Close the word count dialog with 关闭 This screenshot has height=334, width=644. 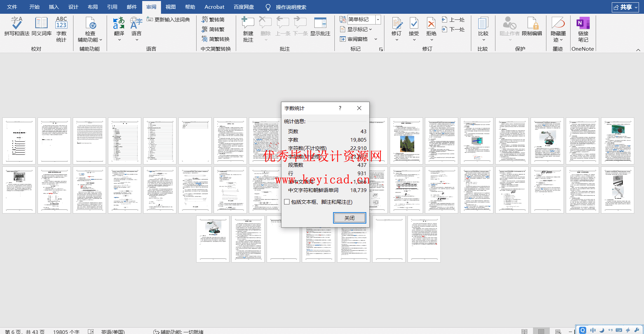(x=350, y=218)
